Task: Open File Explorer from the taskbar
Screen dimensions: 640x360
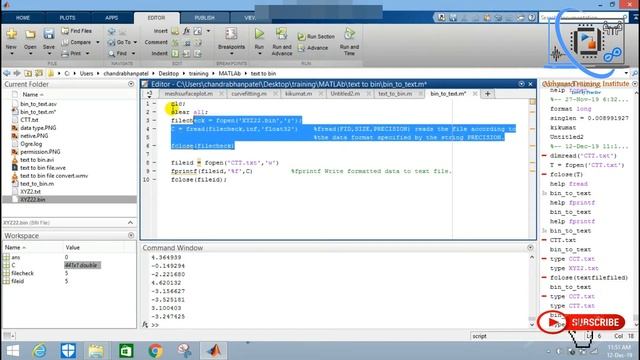Action: click(96, 351)
